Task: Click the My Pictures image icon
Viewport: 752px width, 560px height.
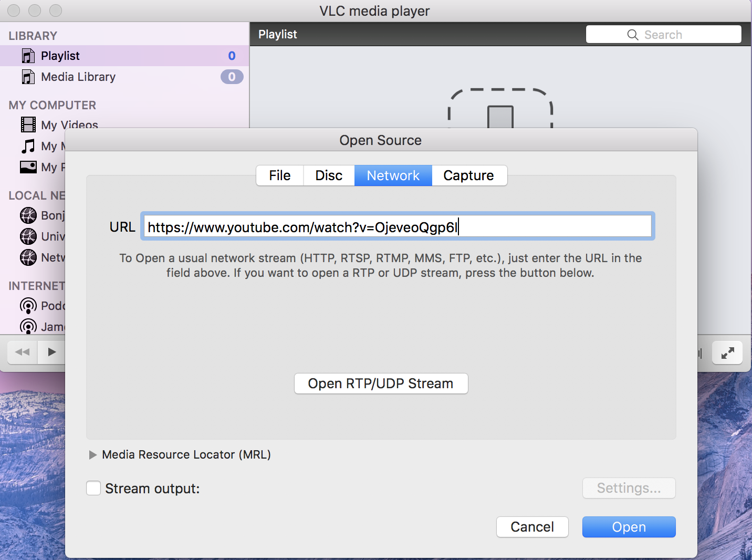Action: [x=28, y=167]
